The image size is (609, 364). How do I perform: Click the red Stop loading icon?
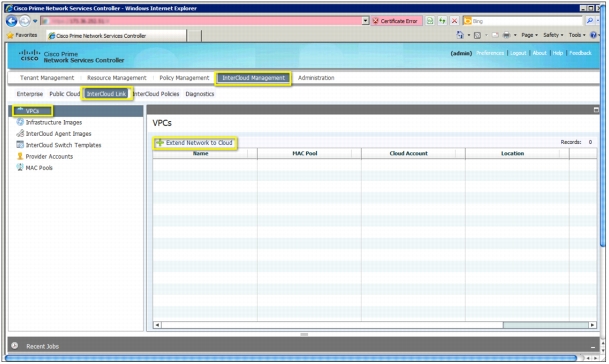tap(454, 21)
